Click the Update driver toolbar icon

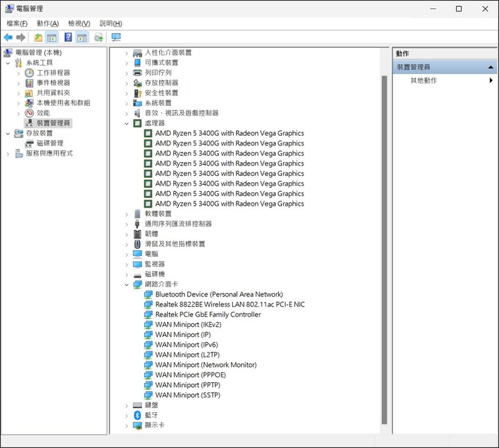[98, 37]
